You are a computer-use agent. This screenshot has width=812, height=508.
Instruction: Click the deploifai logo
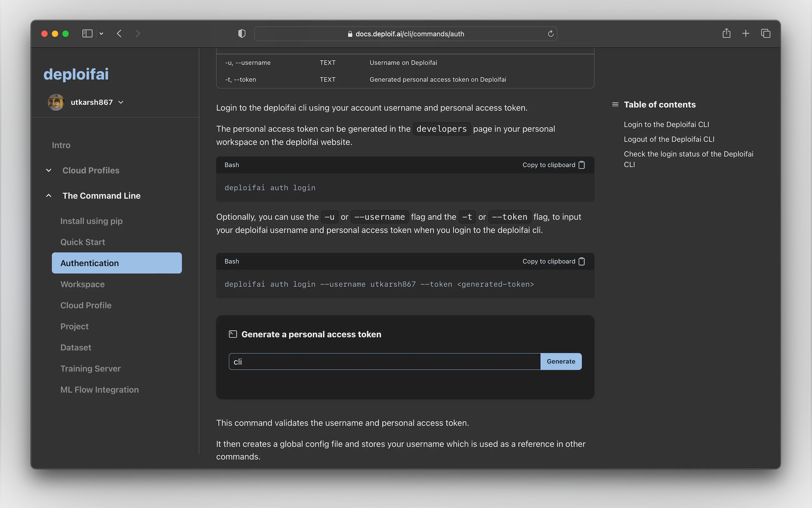click(x=76, y=74)
